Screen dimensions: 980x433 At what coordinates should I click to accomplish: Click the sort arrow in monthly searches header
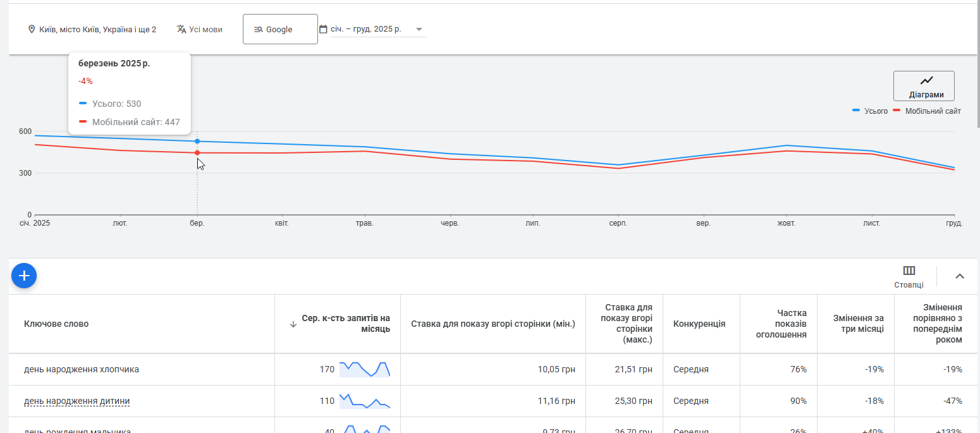click(293, 324)
